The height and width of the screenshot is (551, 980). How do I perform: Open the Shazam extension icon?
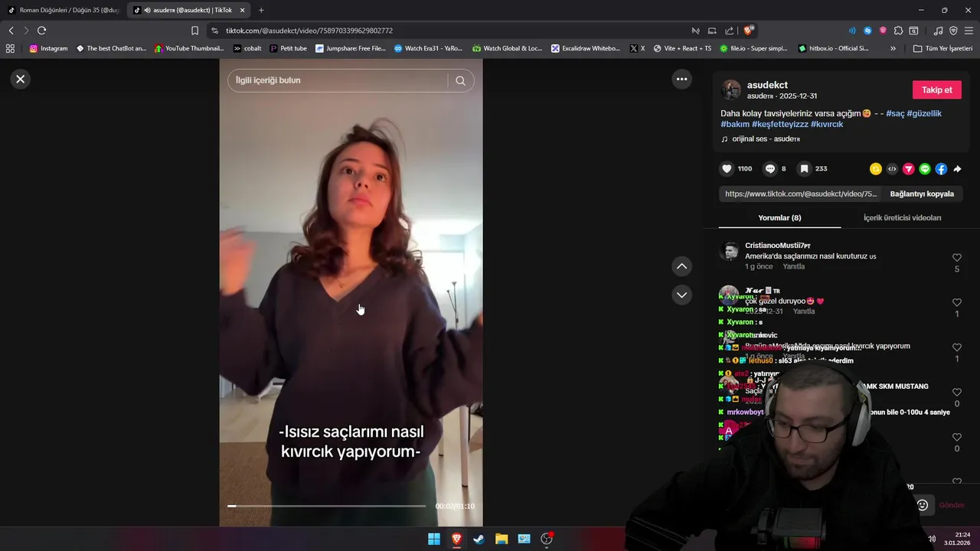pyautogui.click(x=867, y=31)
